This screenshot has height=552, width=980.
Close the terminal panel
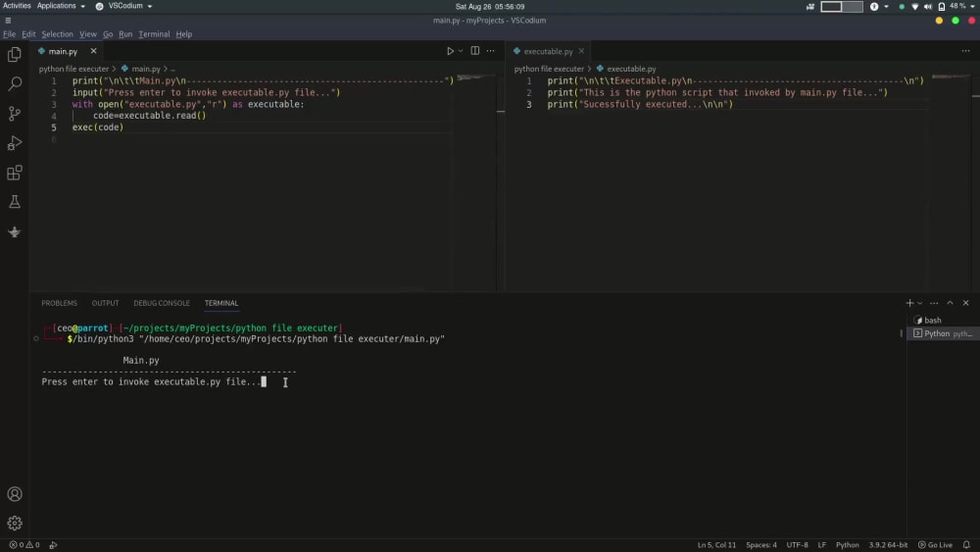pos(965,303)
